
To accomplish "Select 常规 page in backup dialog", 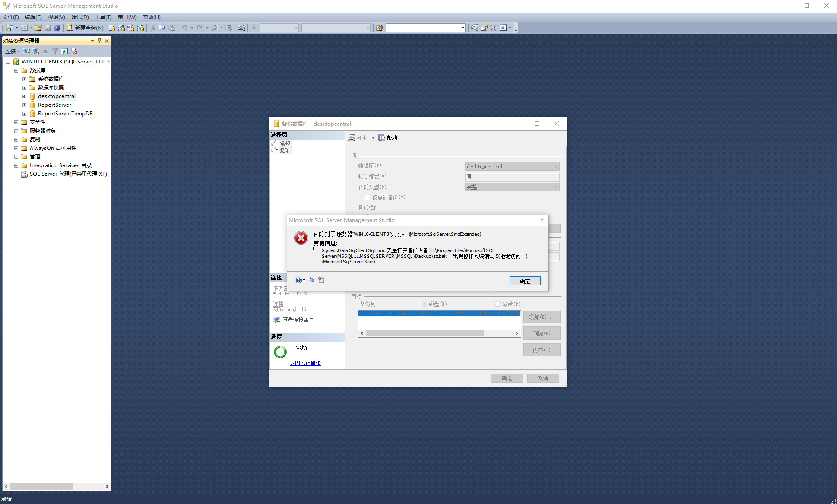I will [285, 143].
